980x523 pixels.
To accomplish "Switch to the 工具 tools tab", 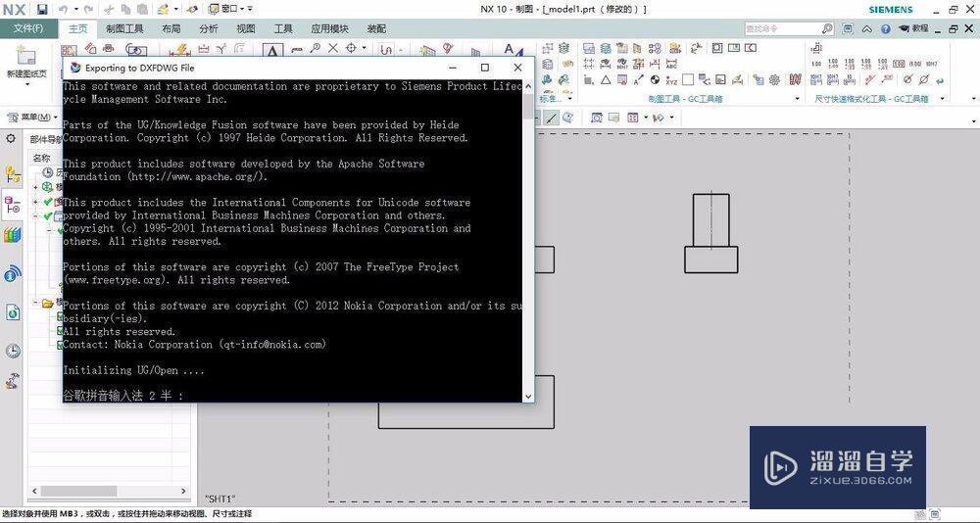I will pyautogui.click(x=283, y=28).
